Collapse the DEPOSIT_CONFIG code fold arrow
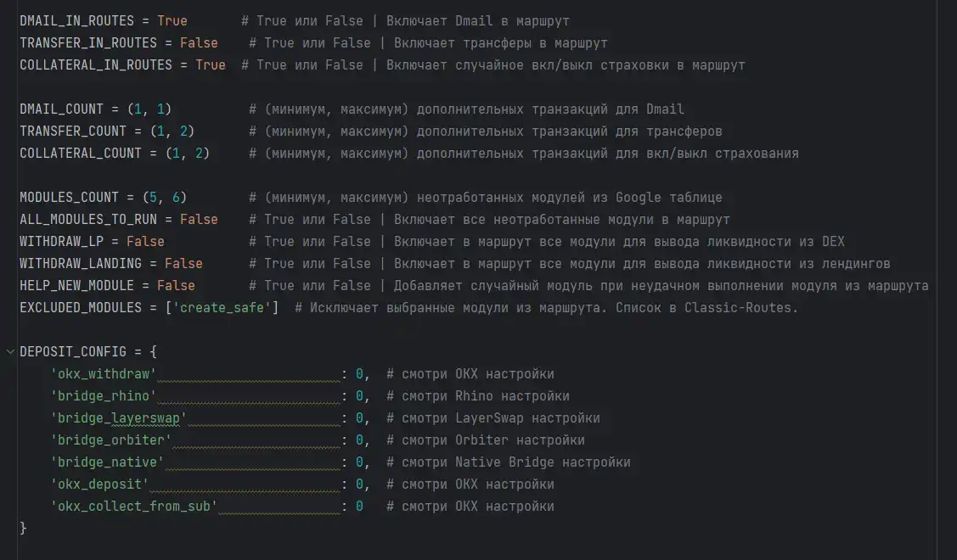The image size is (957, 560). coord(8,351)
